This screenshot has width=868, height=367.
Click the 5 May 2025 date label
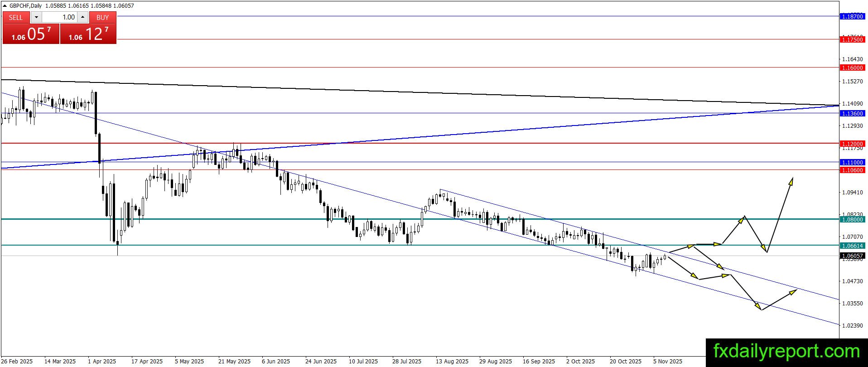tap(189, 362)
